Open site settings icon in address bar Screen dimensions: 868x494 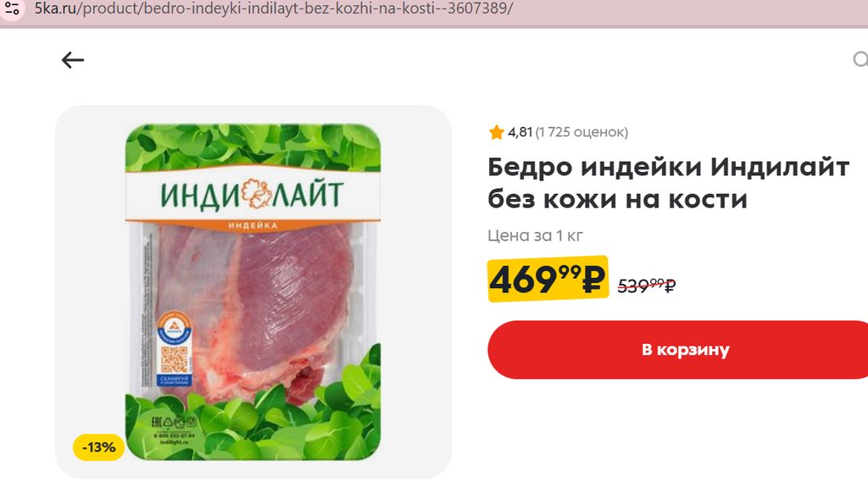tap(12, 8)
